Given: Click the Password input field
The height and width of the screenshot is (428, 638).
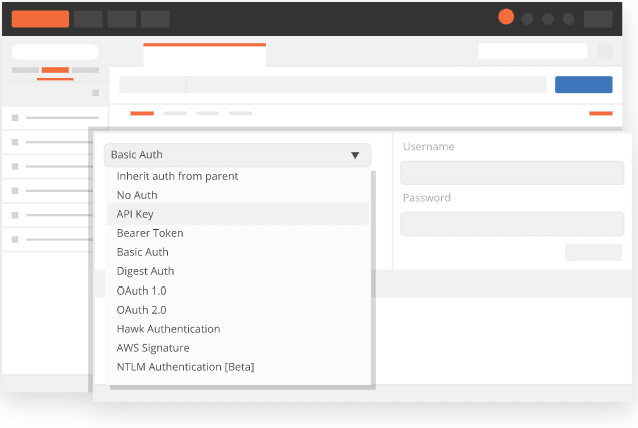Looking at the screenshot, I should tap(512, 224).
